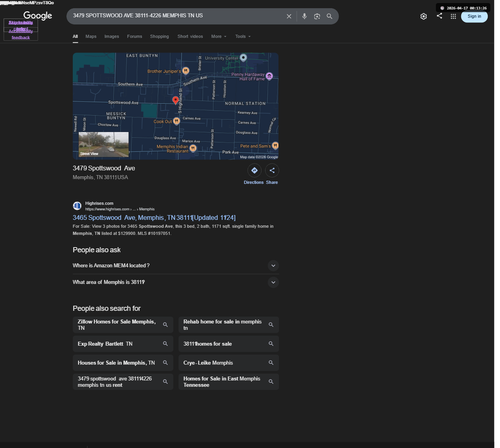Open quick settings gear icon
Image resolution: width=500 pixels, height=448 pixels.
[423, 16]
